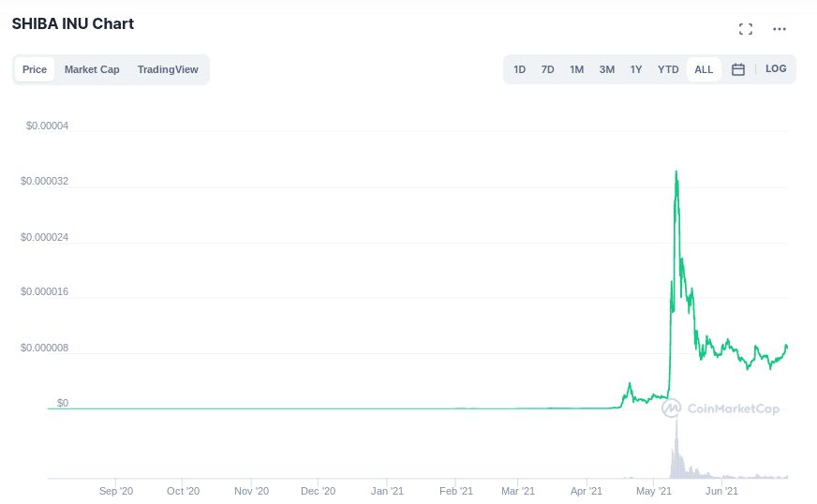Select the 7D time range

pos(547,69)
